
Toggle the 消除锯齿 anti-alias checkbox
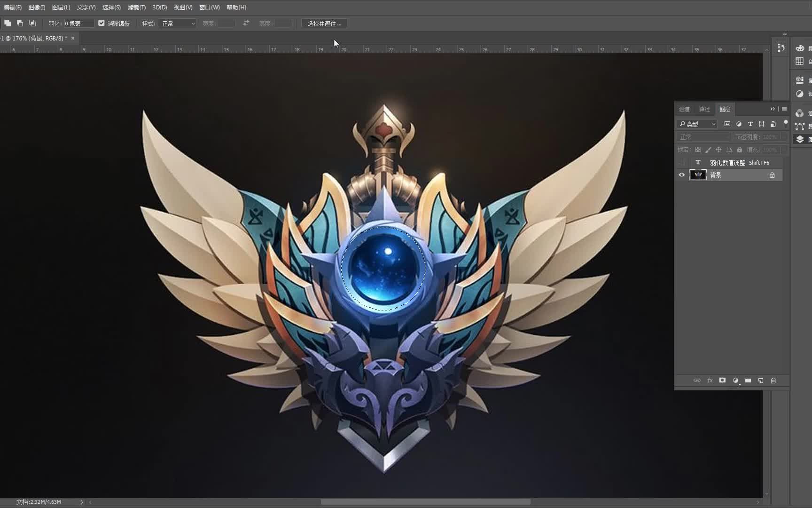point(101,23)
